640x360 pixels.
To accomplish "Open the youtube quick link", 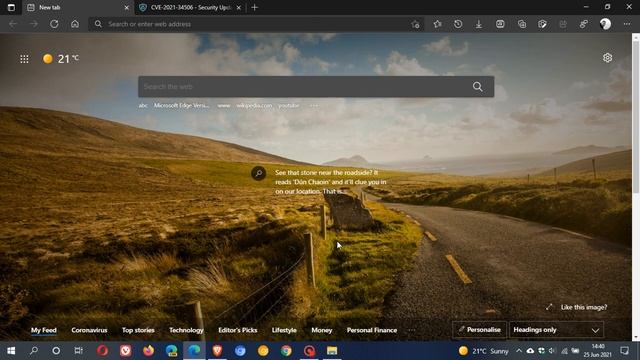I will click(x=289, y=105).
